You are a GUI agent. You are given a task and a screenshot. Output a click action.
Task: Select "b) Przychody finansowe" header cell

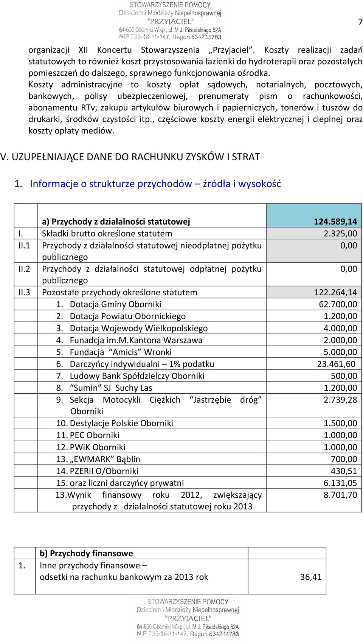tap(87, 554)
